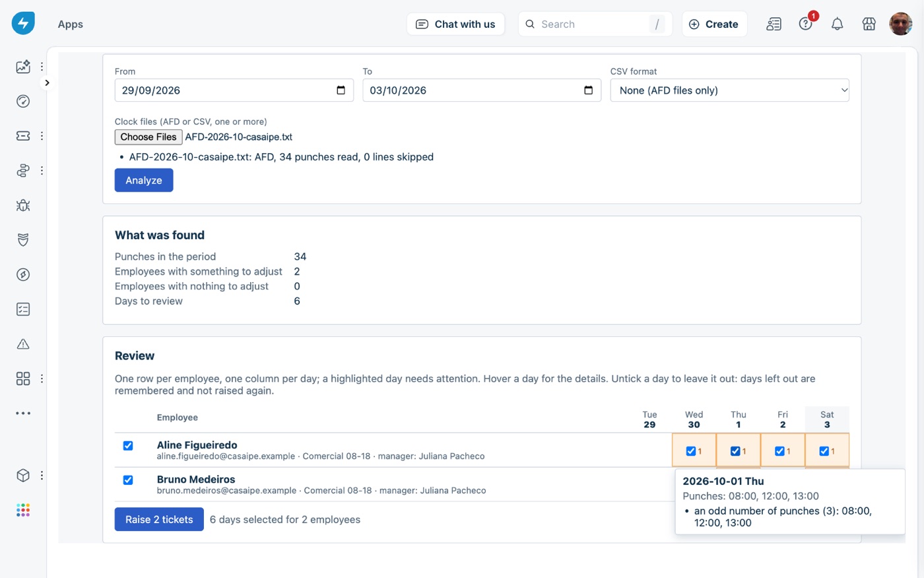Image resolution: width=924 pixels, height=578 pixels.
Task: Open To date calendar picker icon
Action: click(x=588, y=90)
